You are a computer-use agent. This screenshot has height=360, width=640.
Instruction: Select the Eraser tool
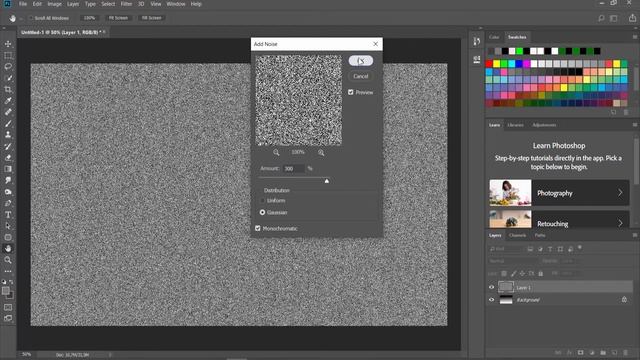tap(8, 157)
